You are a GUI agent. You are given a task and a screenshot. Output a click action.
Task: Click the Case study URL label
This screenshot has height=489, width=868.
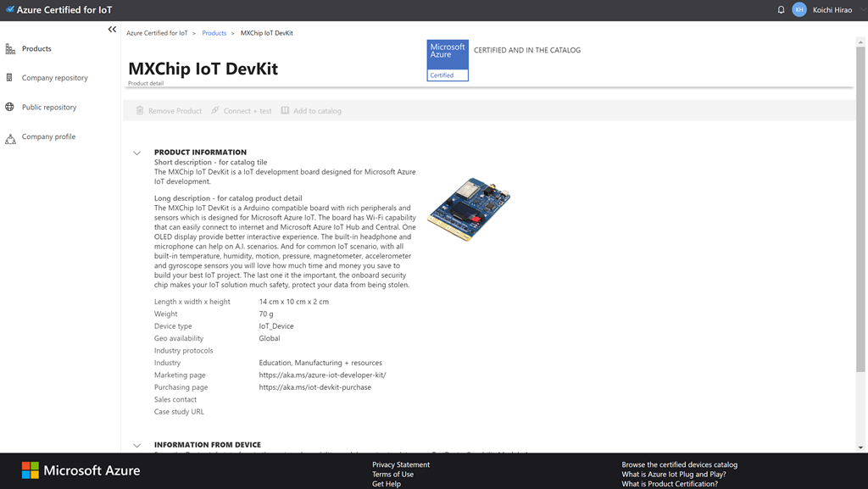179,412
